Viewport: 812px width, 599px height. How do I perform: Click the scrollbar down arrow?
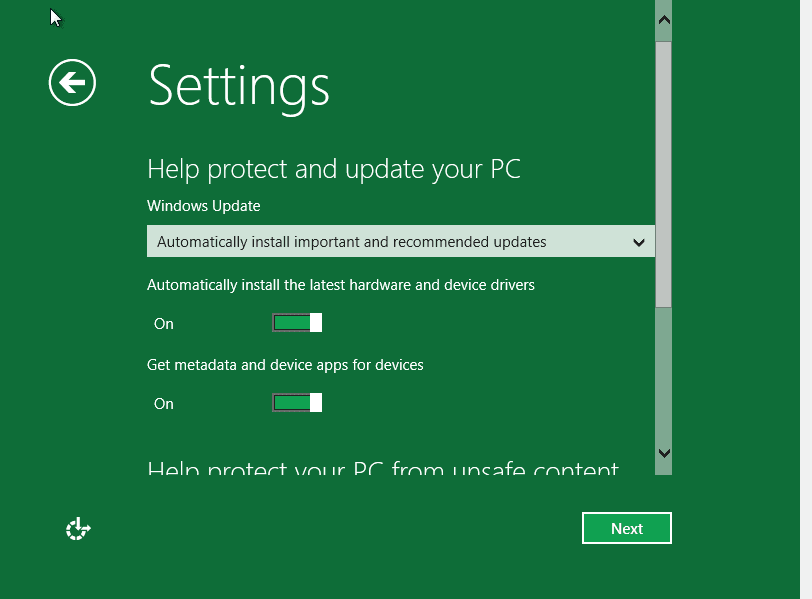pos(663,453)
